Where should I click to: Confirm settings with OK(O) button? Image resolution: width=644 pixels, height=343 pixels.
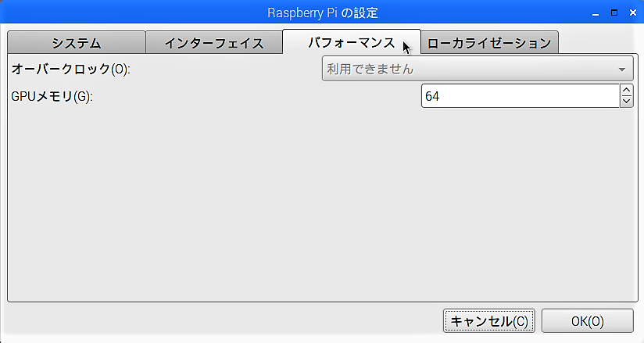(587, 321)
